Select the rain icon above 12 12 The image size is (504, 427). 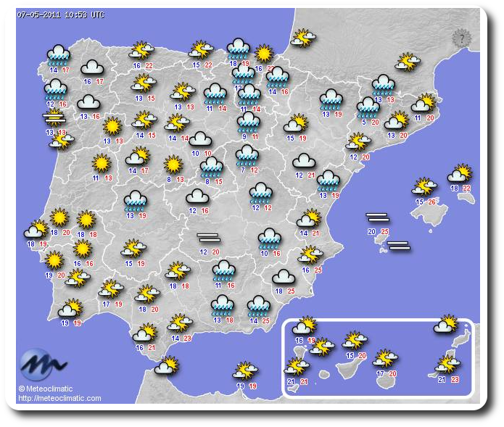coord(261,193)
